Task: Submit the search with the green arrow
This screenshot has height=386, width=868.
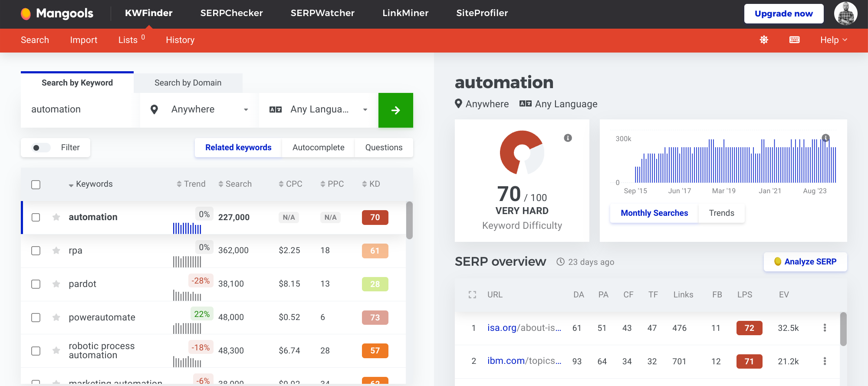Action: [x=395, y=110]
